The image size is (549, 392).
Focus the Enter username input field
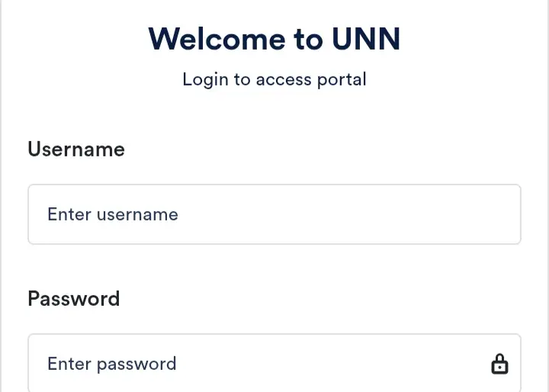coord(274,214)
